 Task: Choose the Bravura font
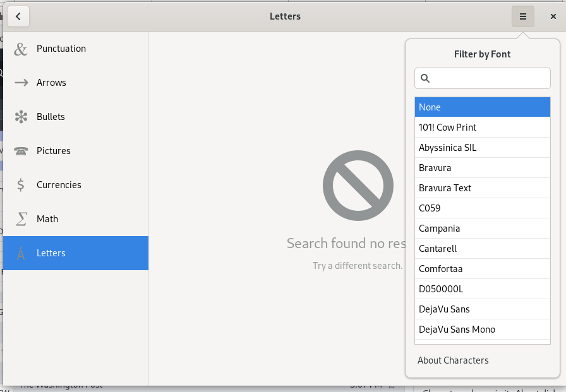point(482,168)
